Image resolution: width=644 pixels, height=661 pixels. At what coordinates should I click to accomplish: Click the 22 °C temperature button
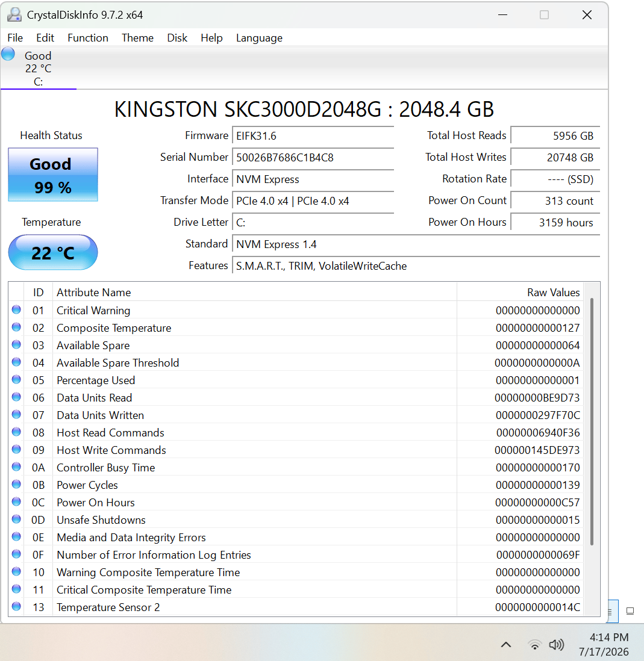click(53, 252)
